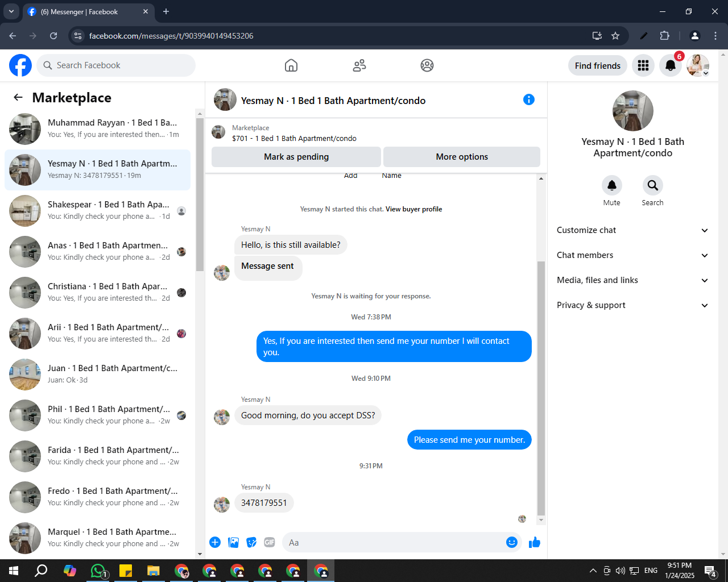Image resolution: width=728 pixels, height=582 pixels.
Task: Click chat messages vertical scrollbar
Action: pos(541,388)
